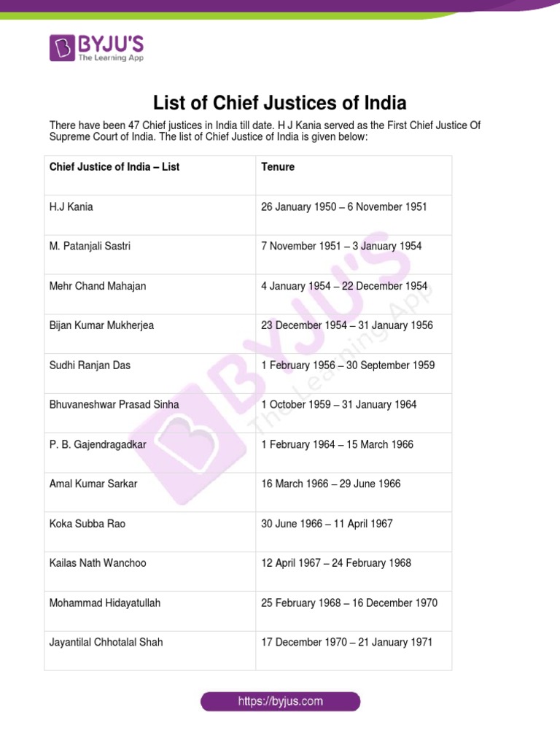This screenshot has height=747, width=560.
Task: Click on Kailas Nath Wanchoo
Action: coord(98,563)
